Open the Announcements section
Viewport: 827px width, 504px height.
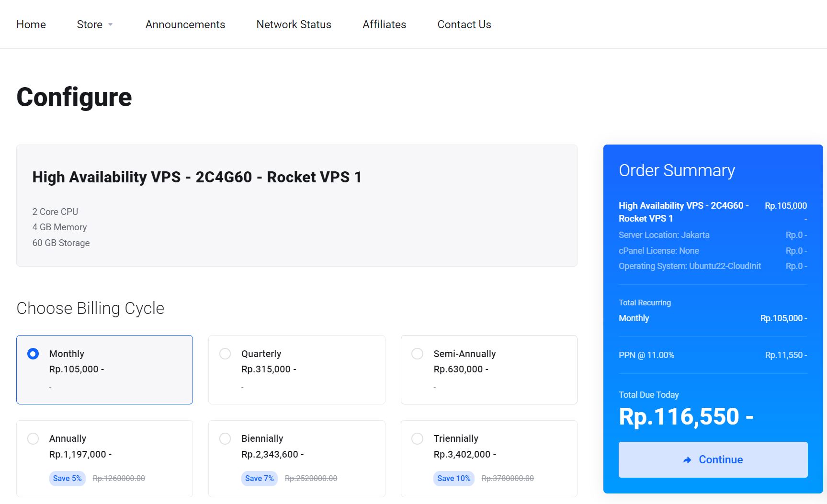pos(185,24)
